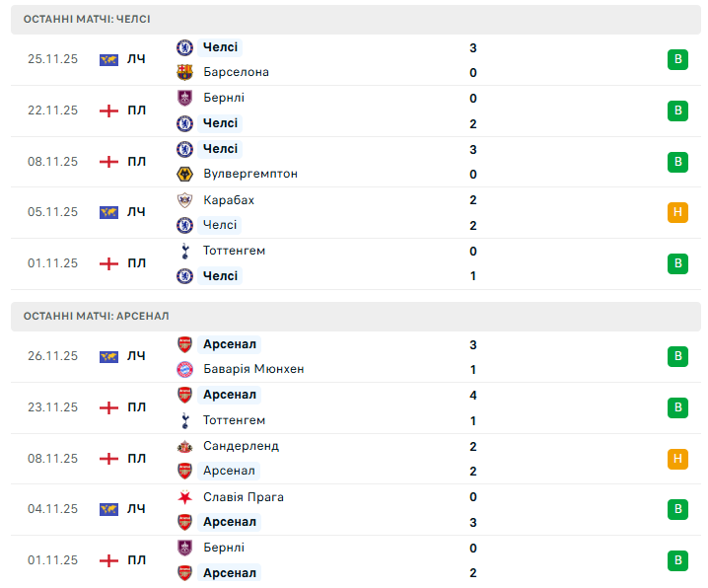Click the Sunderland club crest icon

click(184, 446)
